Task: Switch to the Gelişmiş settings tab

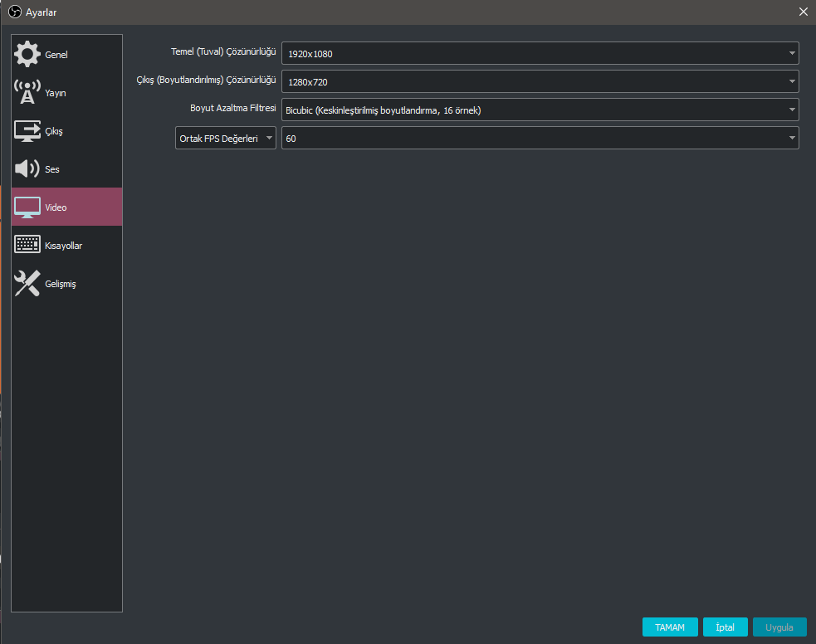Action: coord(66,284)
